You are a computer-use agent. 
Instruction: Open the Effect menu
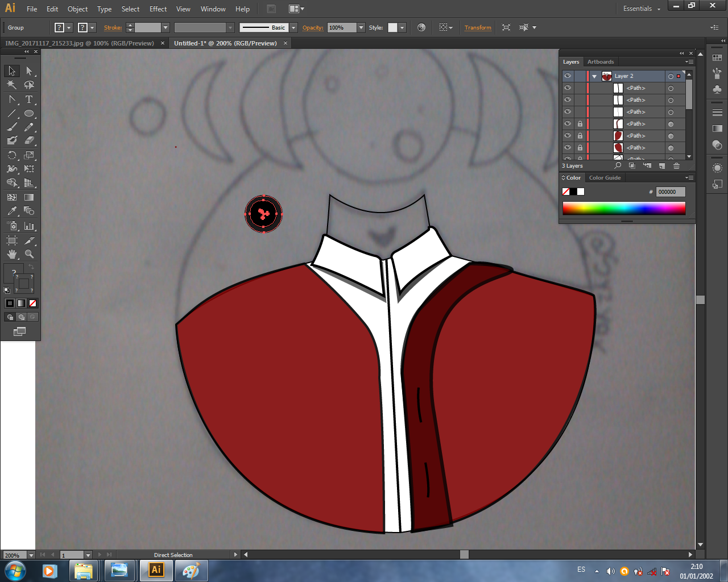pos(158,9)
